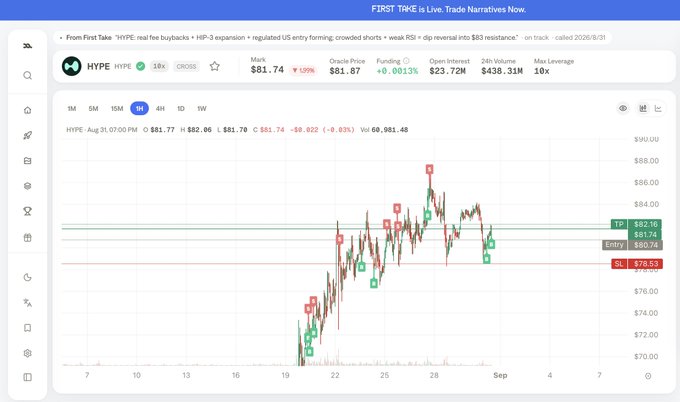Click the Vol 60,981.48 readout

[384, 130]
